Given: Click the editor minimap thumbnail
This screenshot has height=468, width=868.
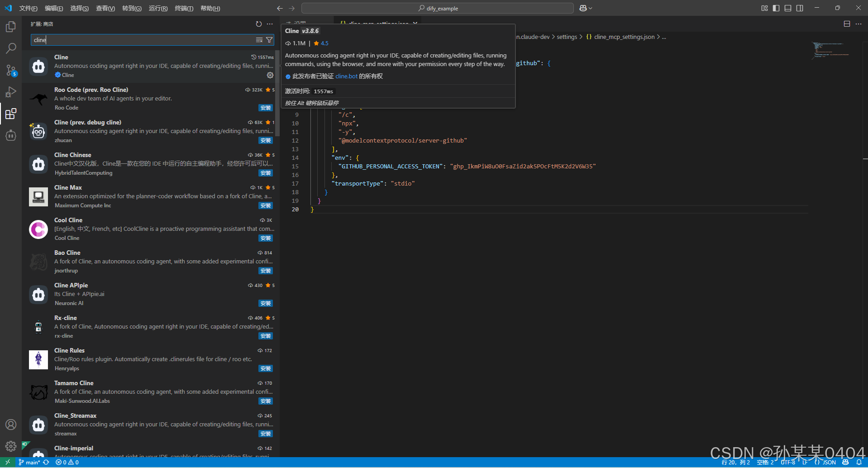Looking at the screenshot, I should coord(831,50).
